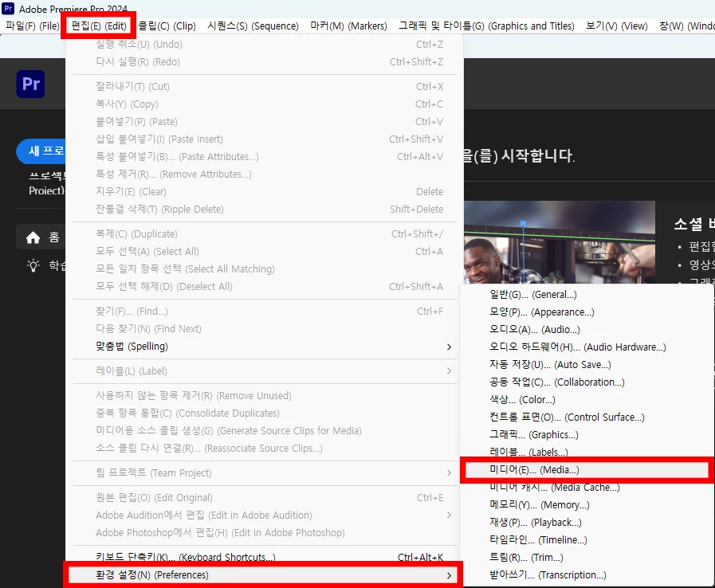Click the lightbulb Learn icon in sidebar
The height and width of the screenshot is (588, 715).
(33, 265)
